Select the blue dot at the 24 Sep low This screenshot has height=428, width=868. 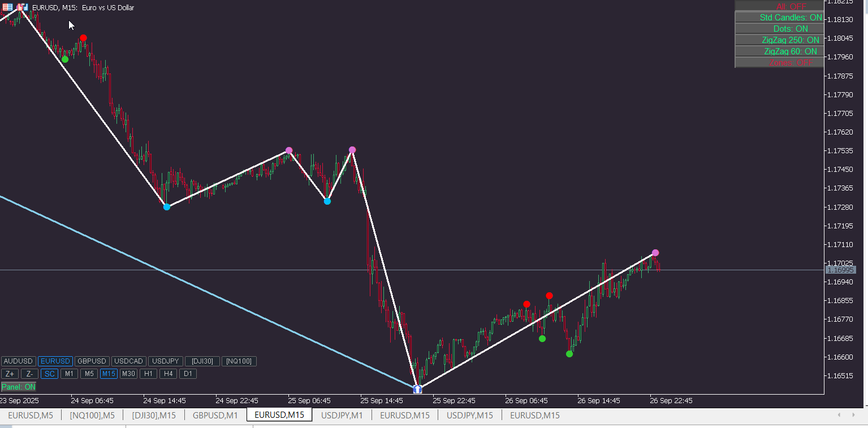point(167,207)
